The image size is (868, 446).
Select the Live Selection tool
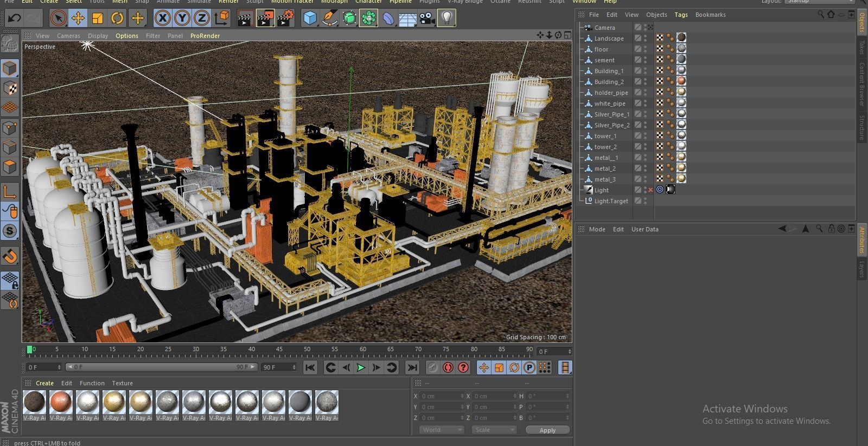pos(58,18)
